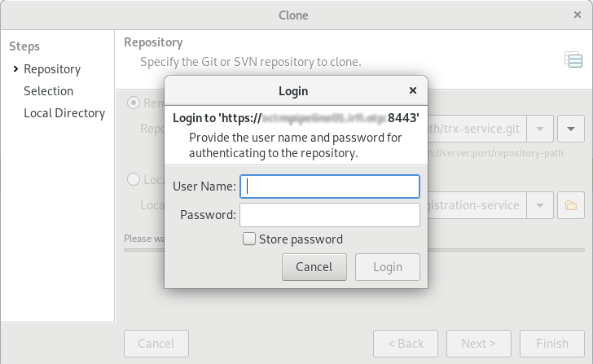The image size is (593, 364).
Task: Click the Login button
Action: click(387, 267)
